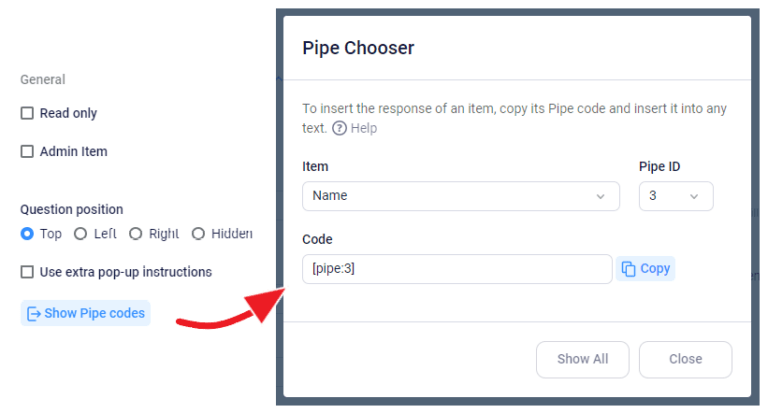Click the Item dropdown chevron arrow

pyautogui.click(x=601, y=196)
